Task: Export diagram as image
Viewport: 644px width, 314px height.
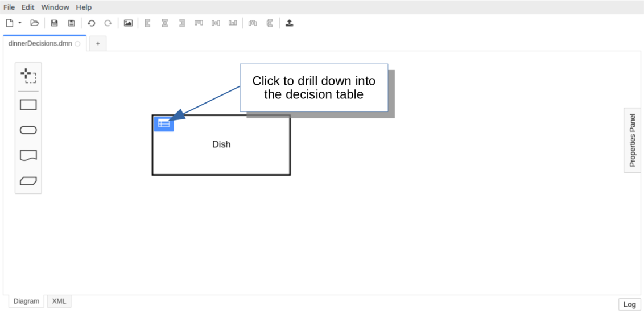Action: click(x=128, y=23)
